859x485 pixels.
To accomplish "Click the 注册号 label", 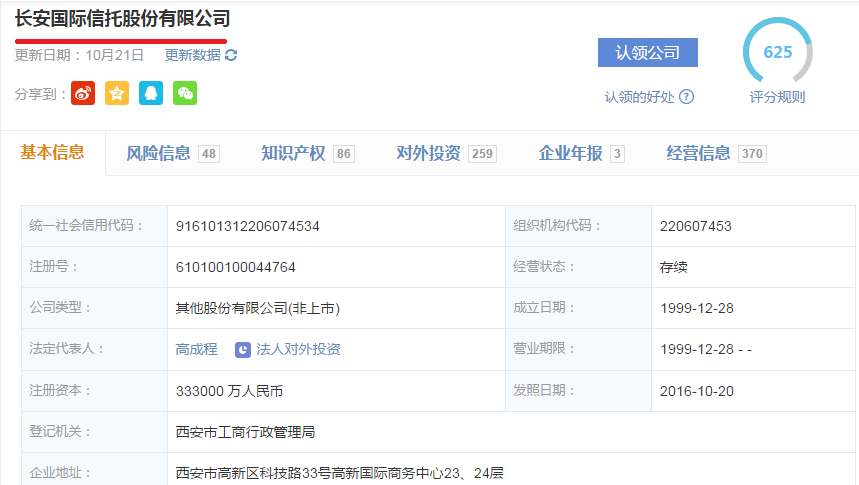I will pos(53,267).
